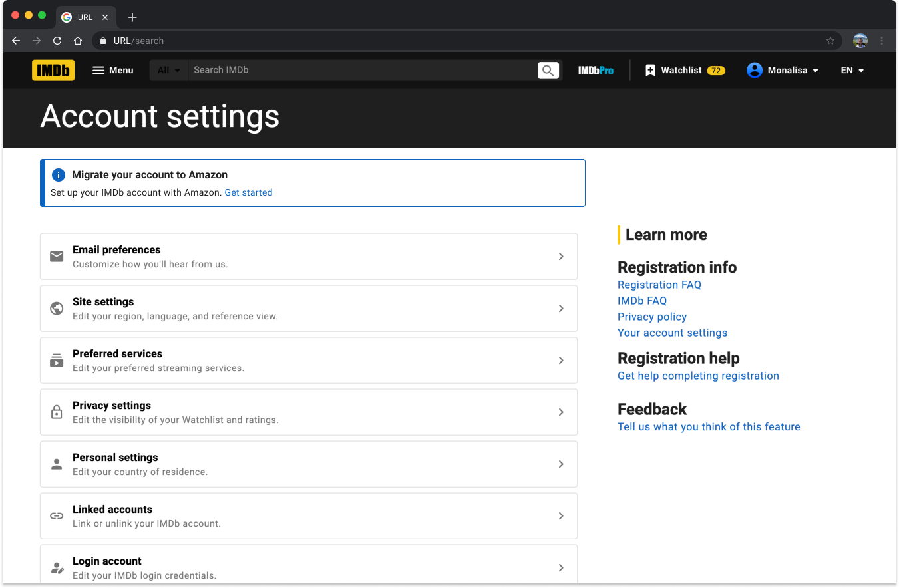Open the Watchlist
899x588 pixels.
click(x=685, y=70)
